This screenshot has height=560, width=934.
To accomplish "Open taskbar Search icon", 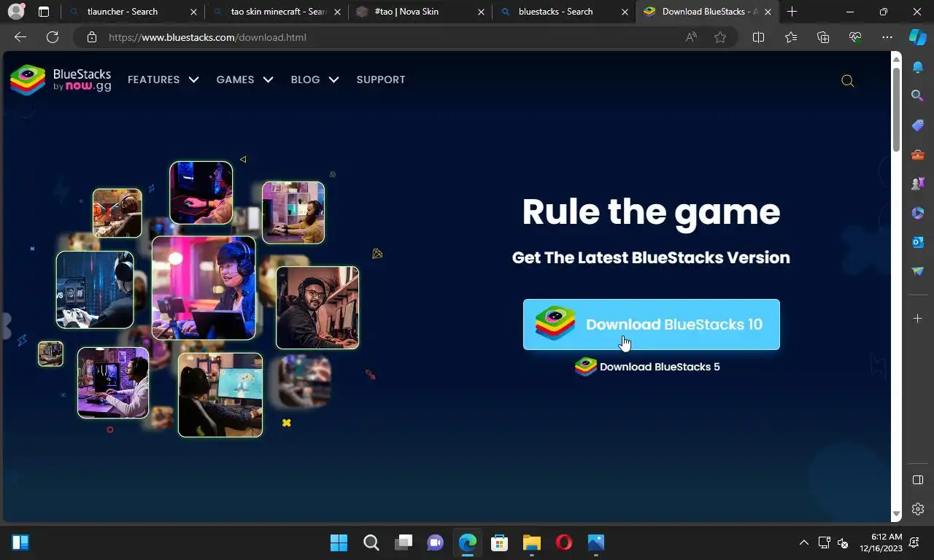I will click(x=371, y=542).
